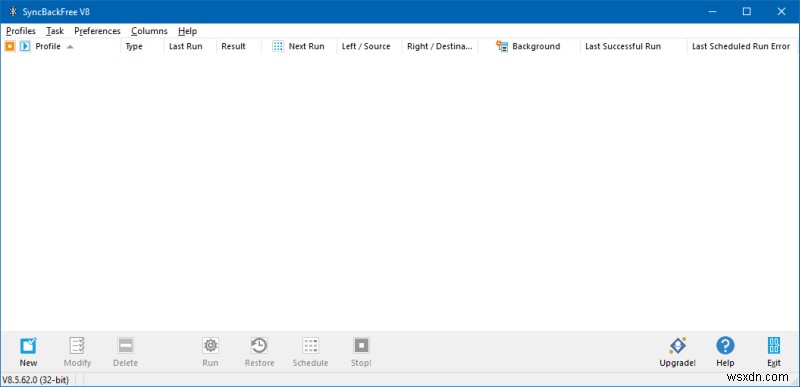Sort by the Profile column header
Viewport: 800px width, 387px height.
click(48, 46)
